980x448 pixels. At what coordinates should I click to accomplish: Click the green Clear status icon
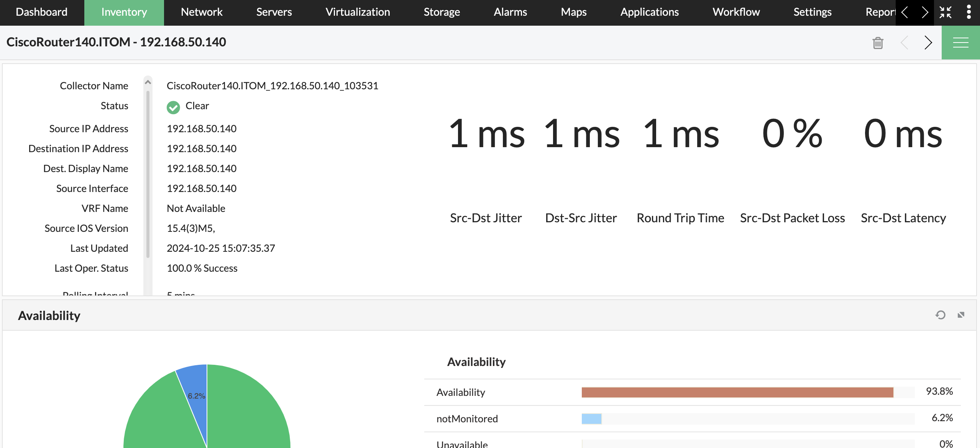(x=173, y=107)
